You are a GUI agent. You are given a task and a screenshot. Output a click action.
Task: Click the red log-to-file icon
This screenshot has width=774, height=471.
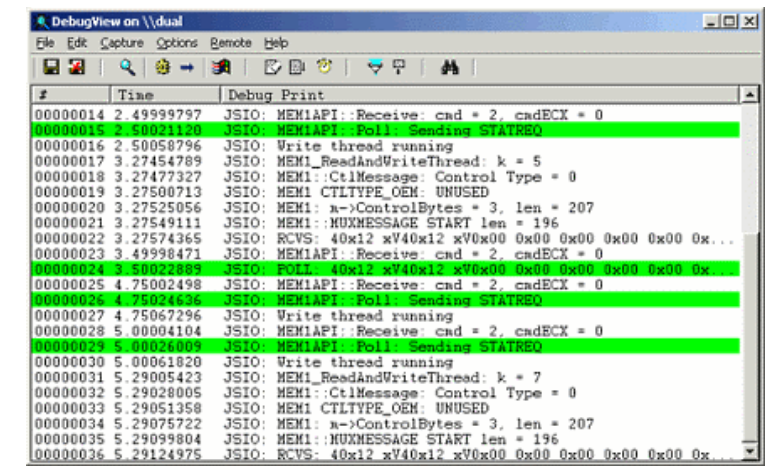[77, 67]
